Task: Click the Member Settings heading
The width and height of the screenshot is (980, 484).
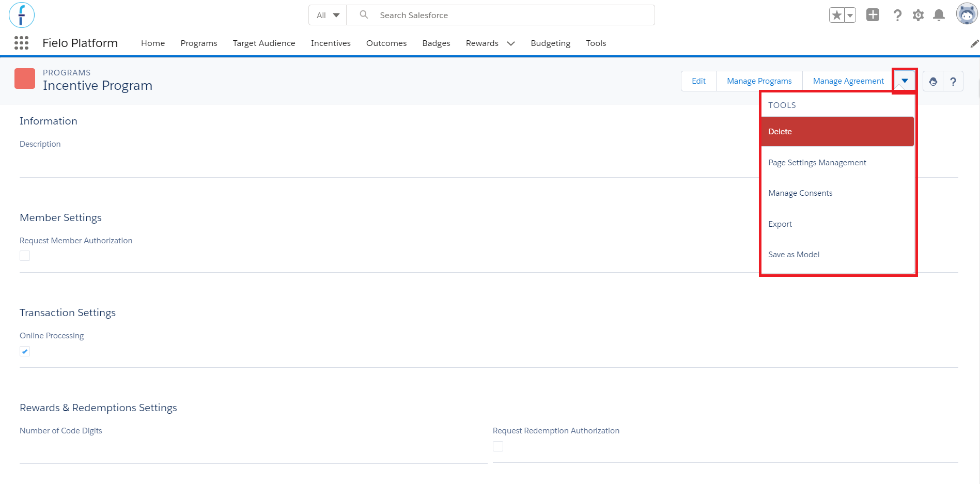Action: pos(60,217)
